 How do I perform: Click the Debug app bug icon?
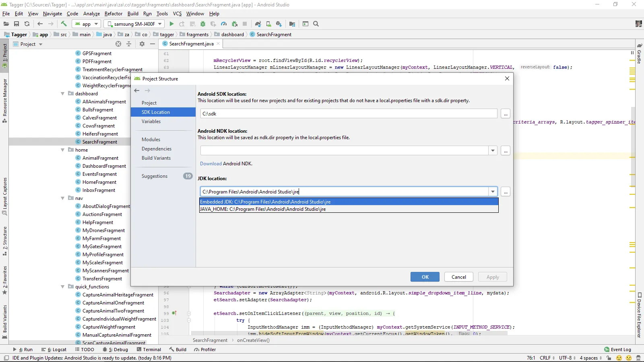203,24
